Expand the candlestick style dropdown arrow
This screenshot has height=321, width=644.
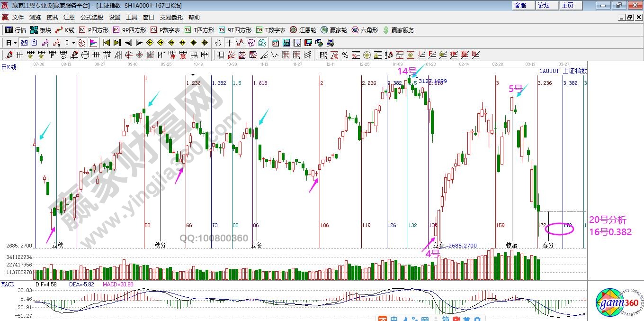pyautogui.click(x=73, y=43)
